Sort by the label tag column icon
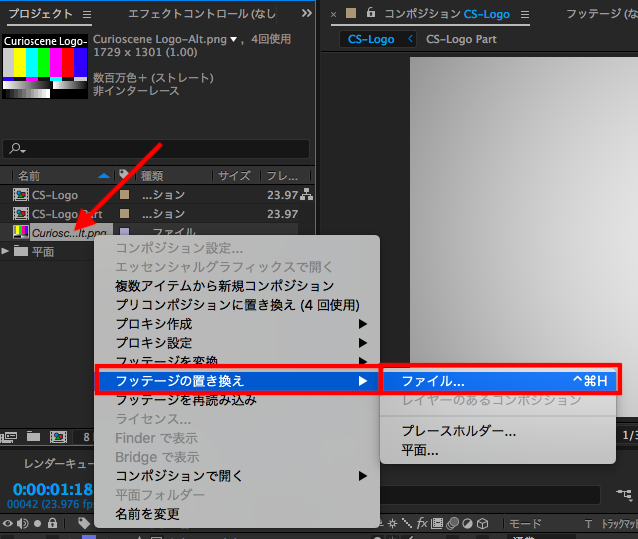 124,175
